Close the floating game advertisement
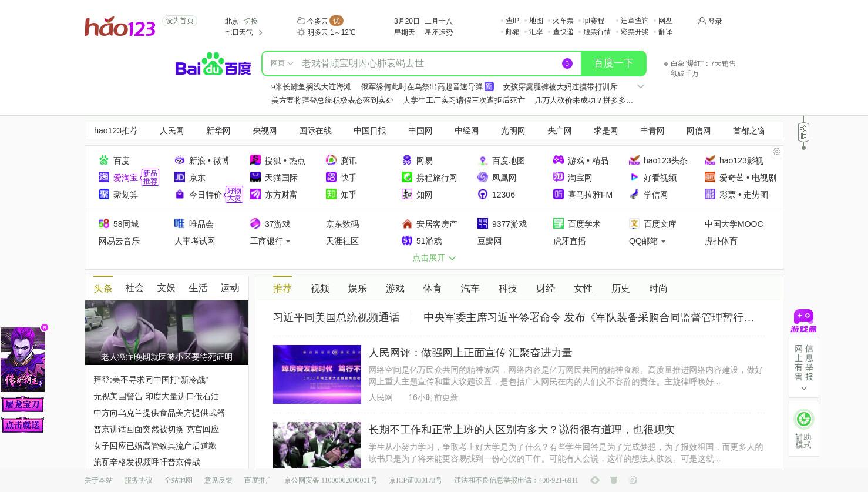The image size is (868, 492). tap(45, 327)
